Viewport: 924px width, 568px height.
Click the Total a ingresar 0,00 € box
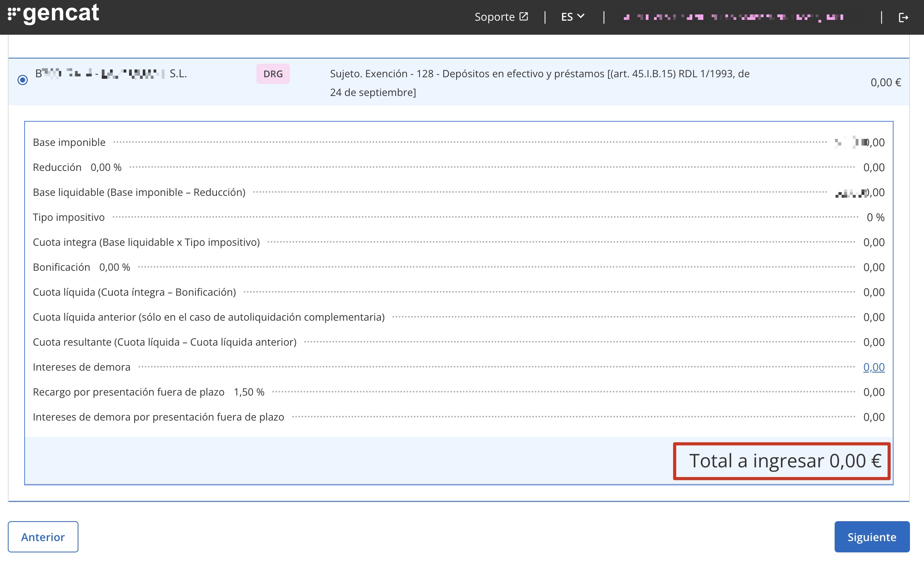tap(782, 461)
